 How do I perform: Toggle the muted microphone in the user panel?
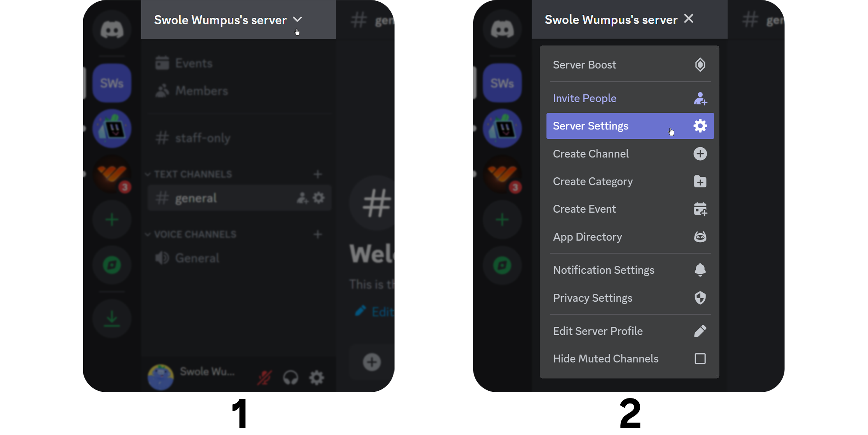tap(264, 377)
